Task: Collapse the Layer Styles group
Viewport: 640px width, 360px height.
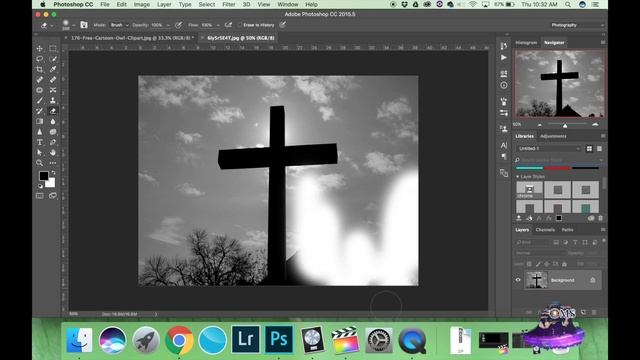Action: pos(518,177)
